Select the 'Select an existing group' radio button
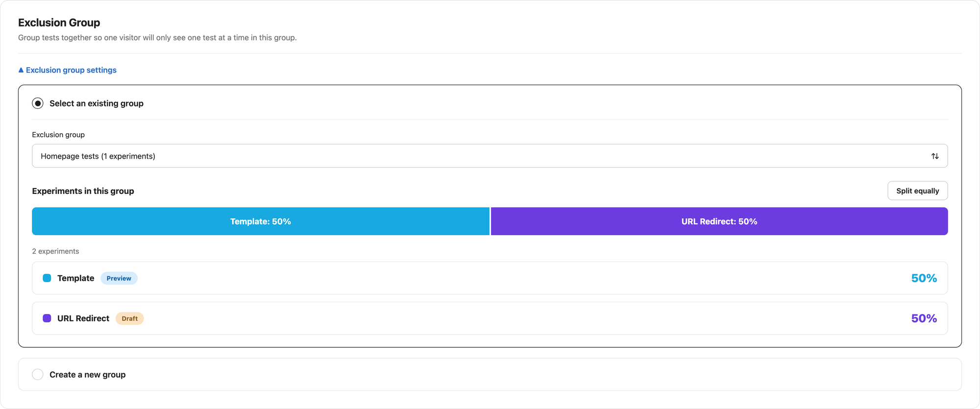The height and width of the screenshot is (409, 980). pos(38,103)
